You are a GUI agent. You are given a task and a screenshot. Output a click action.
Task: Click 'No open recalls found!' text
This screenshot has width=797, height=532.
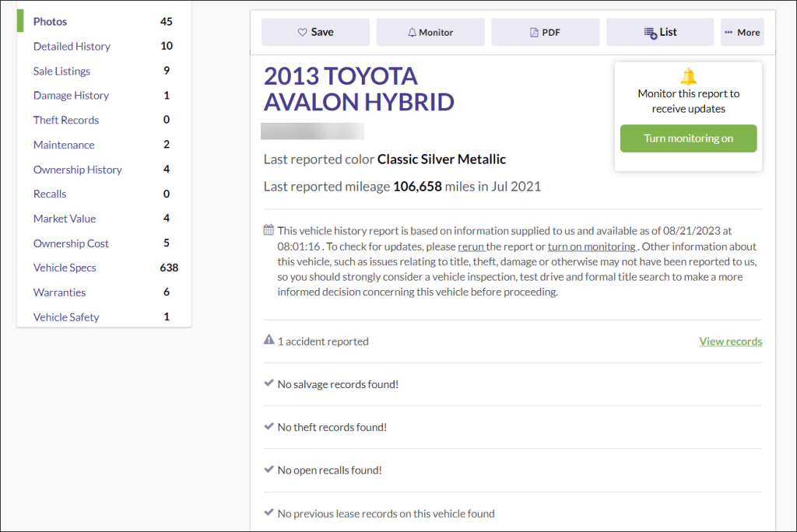(330, 470)
